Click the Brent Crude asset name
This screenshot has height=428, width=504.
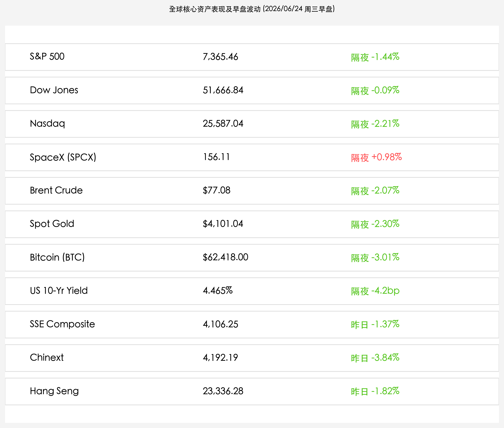click(56, 190)
